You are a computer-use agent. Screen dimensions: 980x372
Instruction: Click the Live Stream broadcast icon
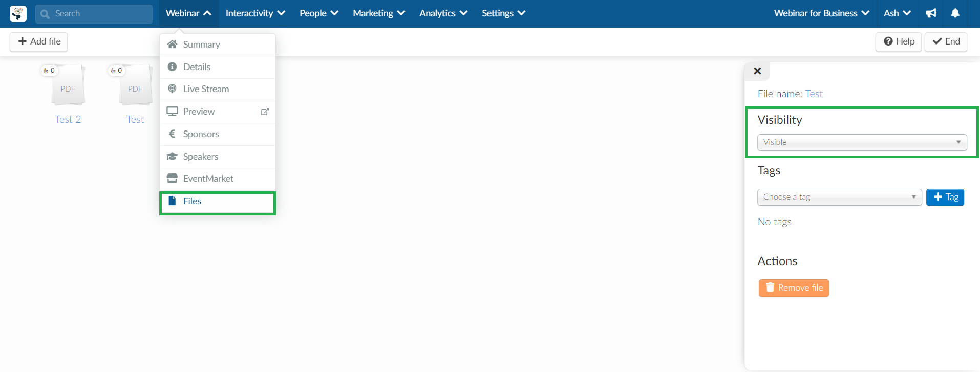click(x=173, y=89)
